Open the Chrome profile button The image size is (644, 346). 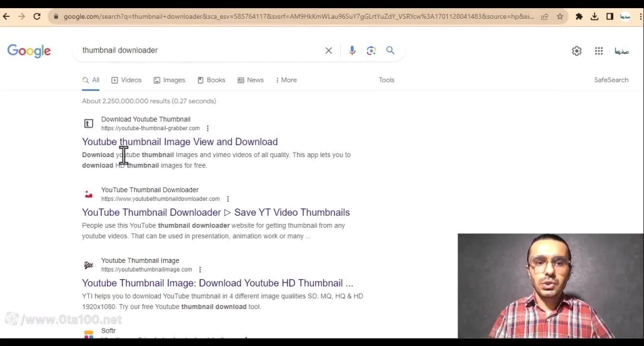coord(625,16)
